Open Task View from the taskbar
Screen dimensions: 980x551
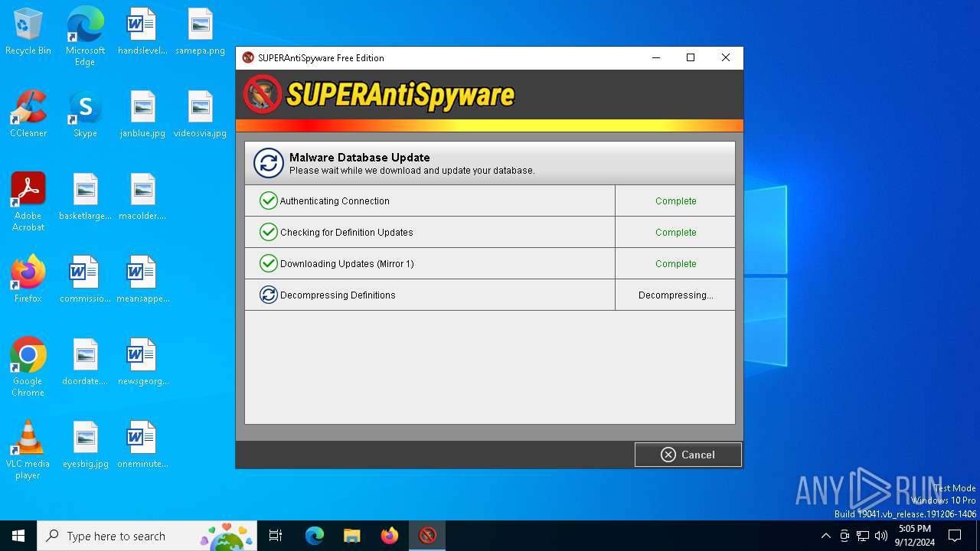point(276,536)
